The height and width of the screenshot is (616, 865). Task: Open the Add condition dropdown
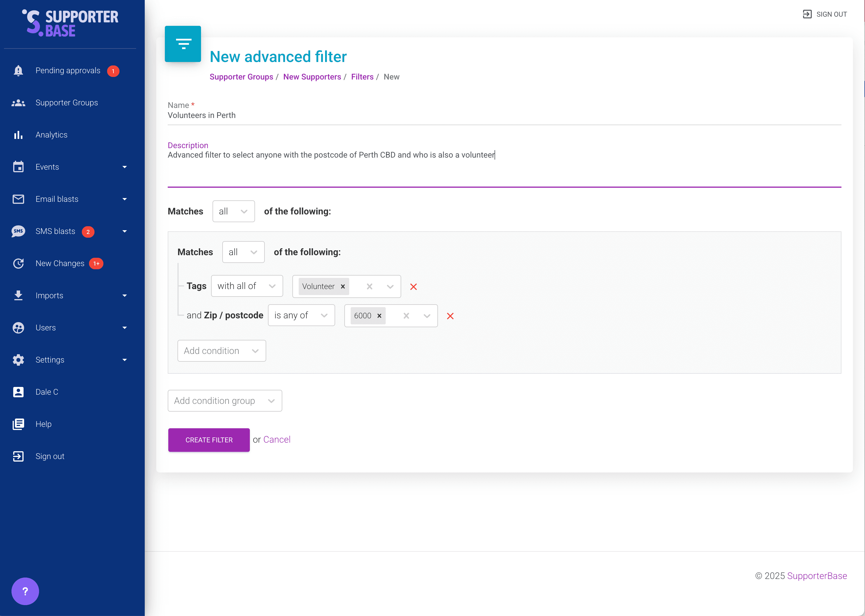pos(221,351)
